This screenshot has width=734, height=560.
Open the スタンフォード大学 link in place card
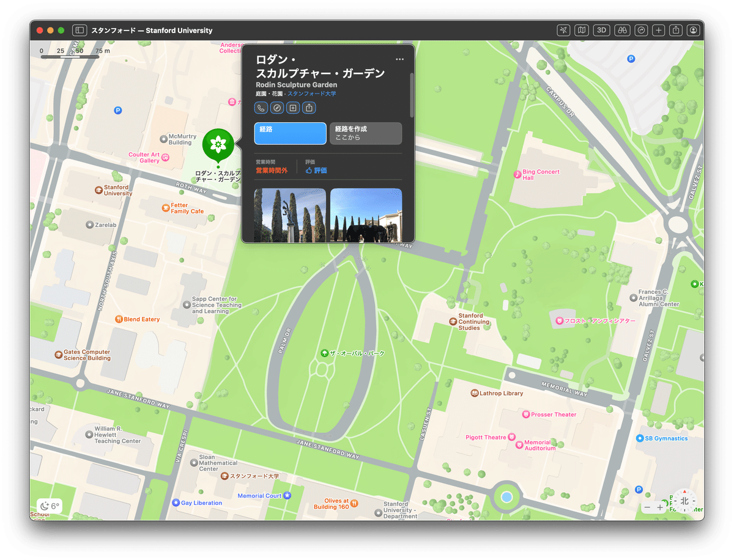pos(312,94)
